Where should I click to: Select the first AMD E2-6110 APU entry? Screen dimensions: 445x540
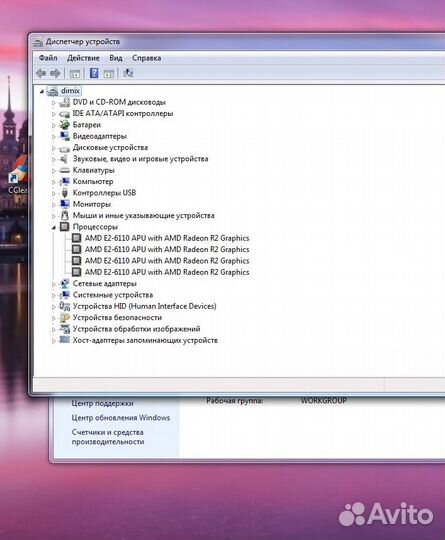pyautogui.click(x=167, y=238)
